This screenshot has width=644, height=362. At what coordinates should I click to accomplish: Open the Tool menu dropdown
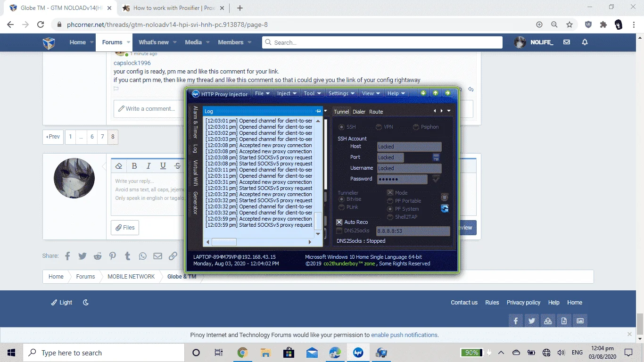point(312,93)
